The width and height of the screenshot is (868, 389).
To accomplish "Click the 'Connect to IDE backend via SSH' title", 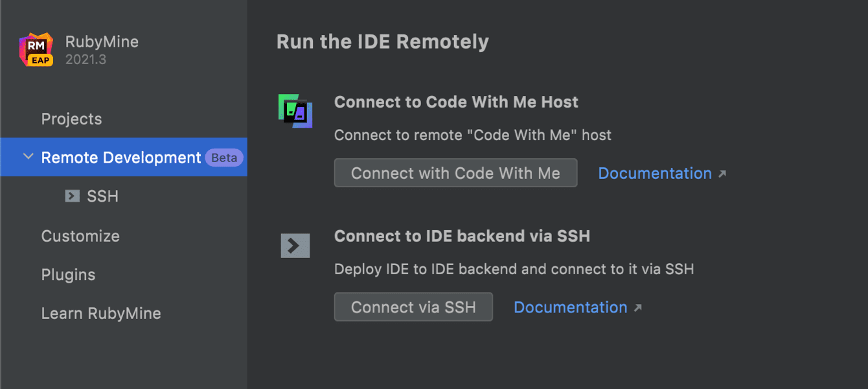I will pyautogui.click(x=462, y=237).
